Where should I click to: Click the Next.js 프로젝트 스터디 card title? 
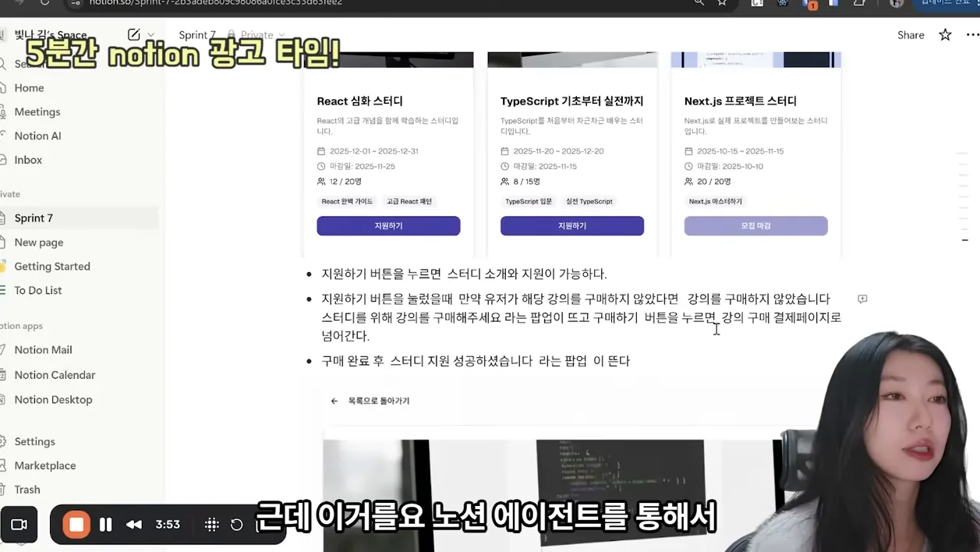coord(741,101)
